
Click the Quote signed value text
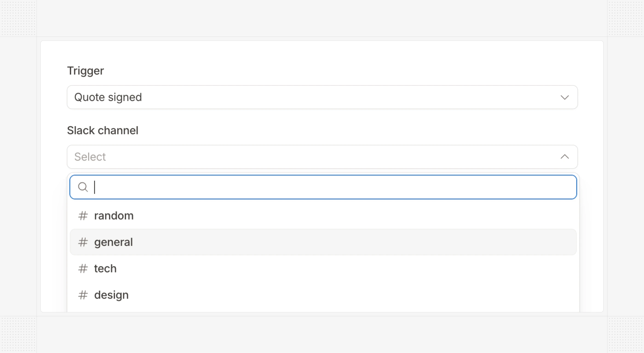[x=108, y=97]
